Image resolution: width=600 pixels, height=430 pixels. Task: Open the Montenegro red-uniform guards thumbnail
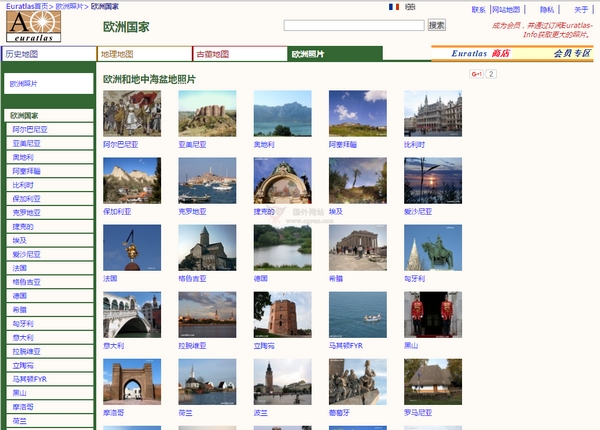pos(433,314)
